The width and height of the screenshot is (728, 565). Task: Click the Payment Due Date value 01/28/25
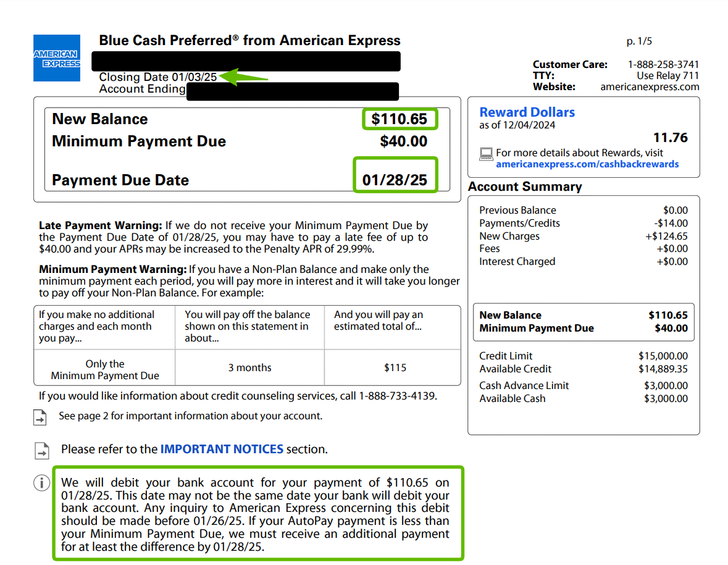click(x=395, y=180)
